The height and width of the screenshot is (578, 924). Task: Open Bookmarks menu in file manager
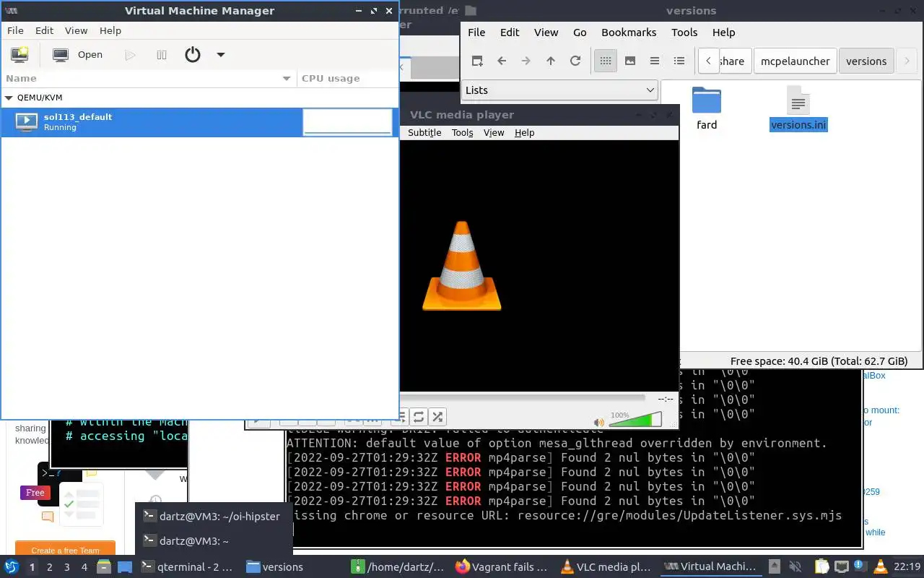click(629, 32)
